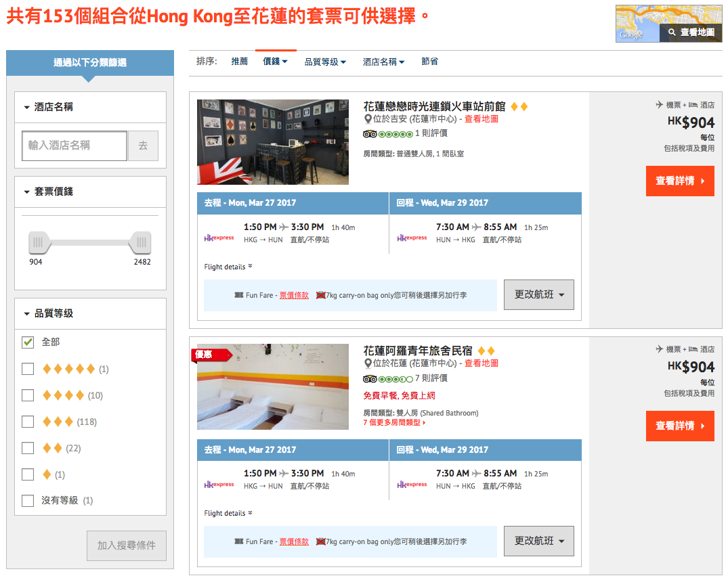Click the 去 button next to hotel name
The width and height of the screenshot is (728, 580).
point(143,146)
